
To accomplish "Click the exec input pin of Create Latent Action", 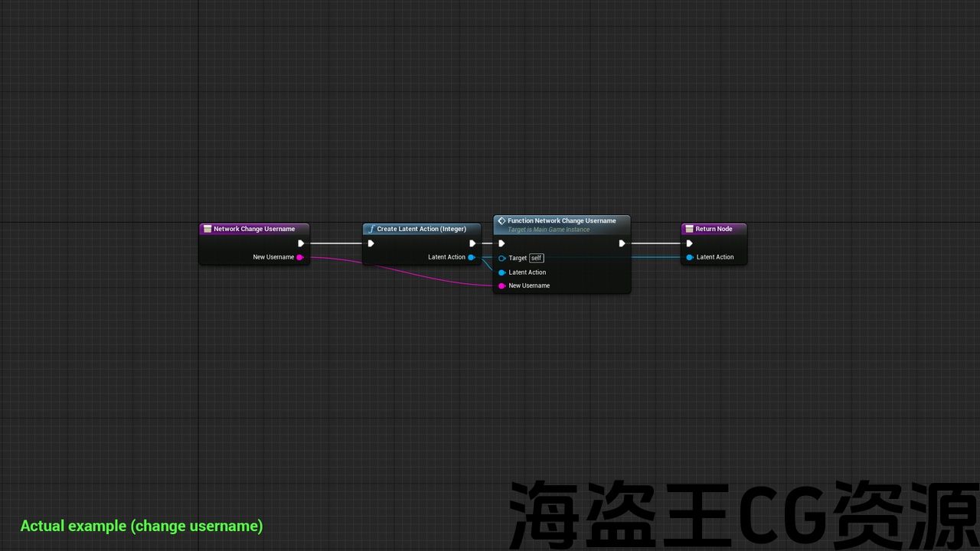I will pyautogui.click(x=371, y=243).
